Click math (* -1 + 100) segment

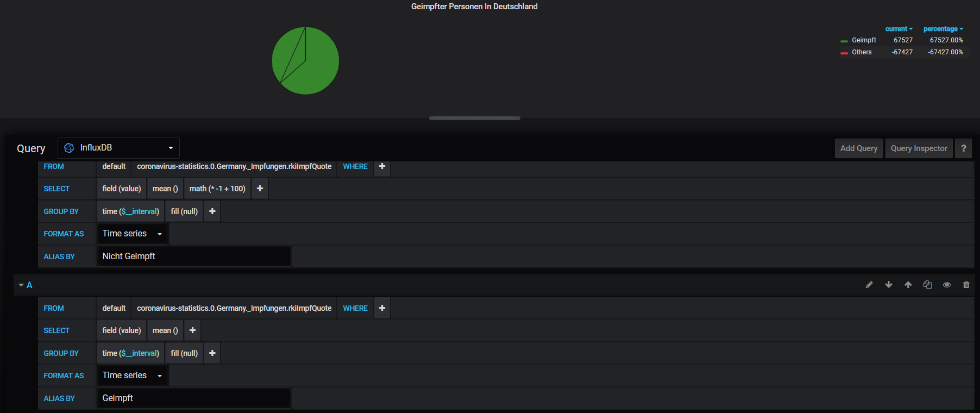217,189
